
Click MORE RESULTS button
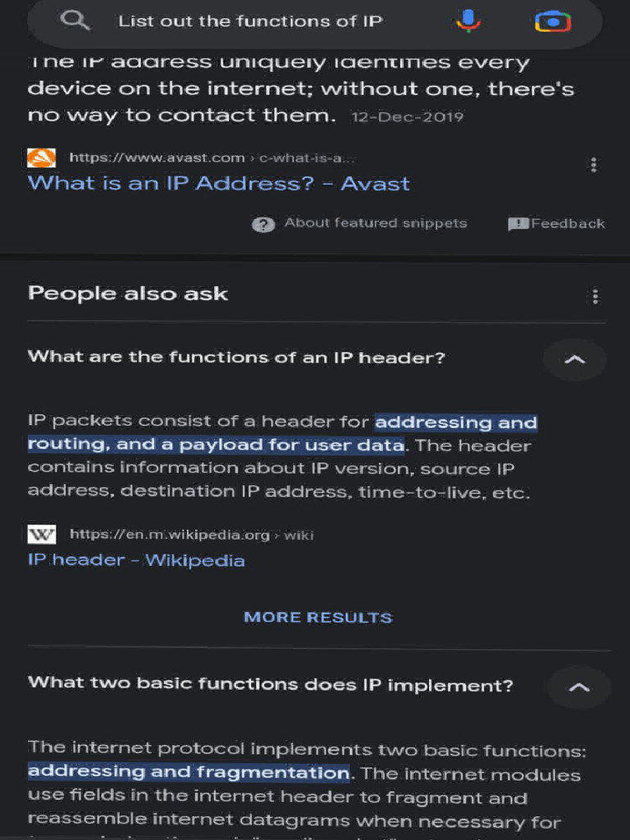point(318,617)
